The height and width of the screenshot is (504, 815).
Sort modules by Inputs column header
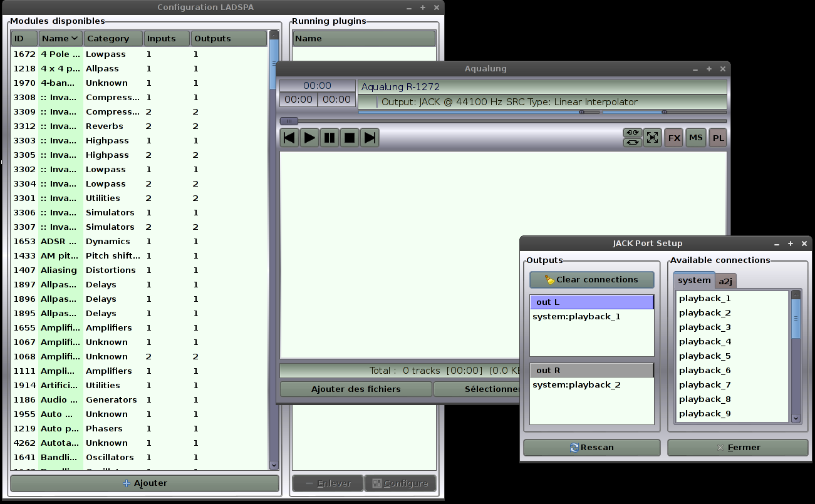(167, 39)
